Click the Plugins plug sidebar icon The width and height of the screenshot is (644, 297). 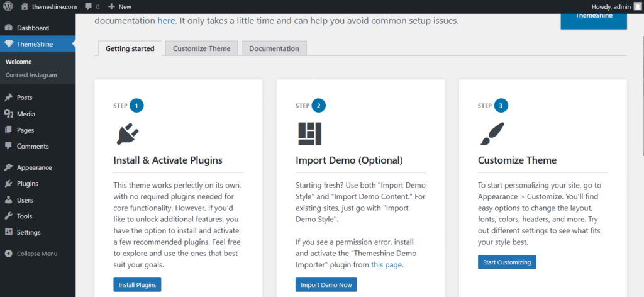click(9, 184)
